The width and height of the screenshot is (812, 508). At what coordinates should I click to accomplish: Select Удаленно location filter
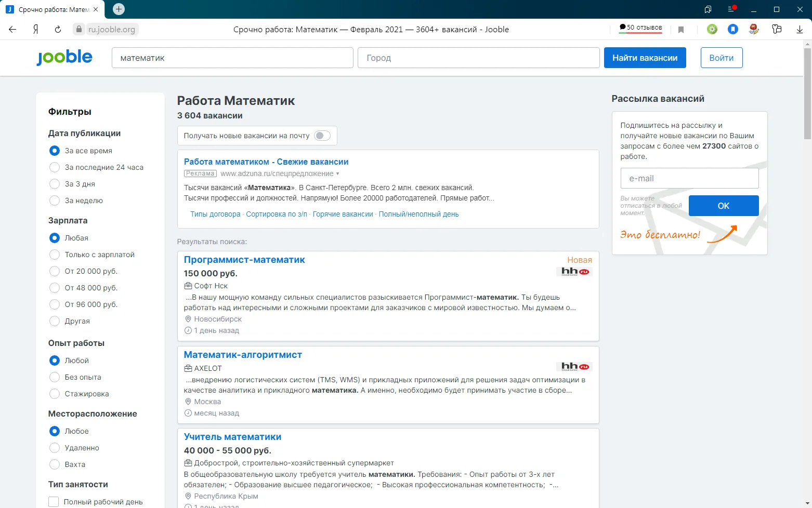pos(55,448)
